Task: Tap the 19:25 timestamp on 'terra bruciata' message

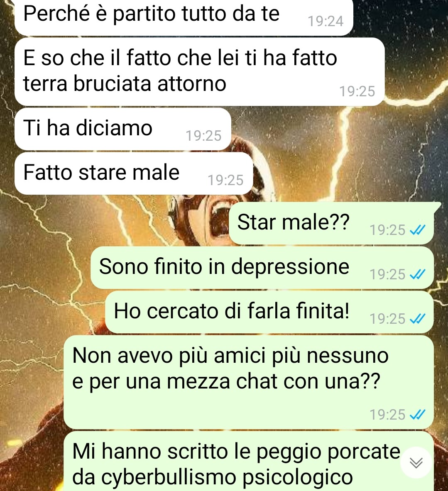Action: pos(357,91)
